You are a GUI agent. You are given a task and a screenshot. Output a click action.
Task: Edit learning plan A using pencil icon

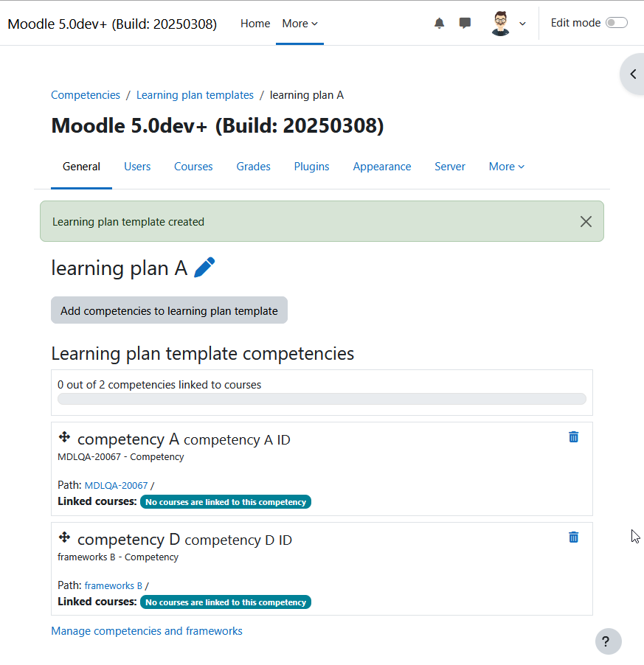tap(204, 268)
